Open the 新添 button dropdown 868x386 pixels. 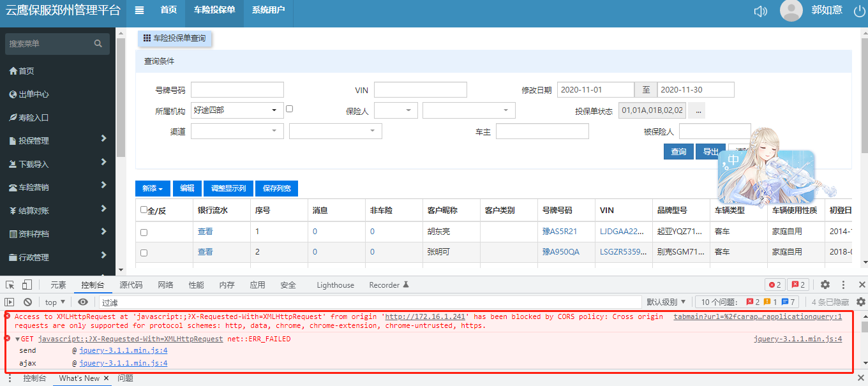[153, 189]
